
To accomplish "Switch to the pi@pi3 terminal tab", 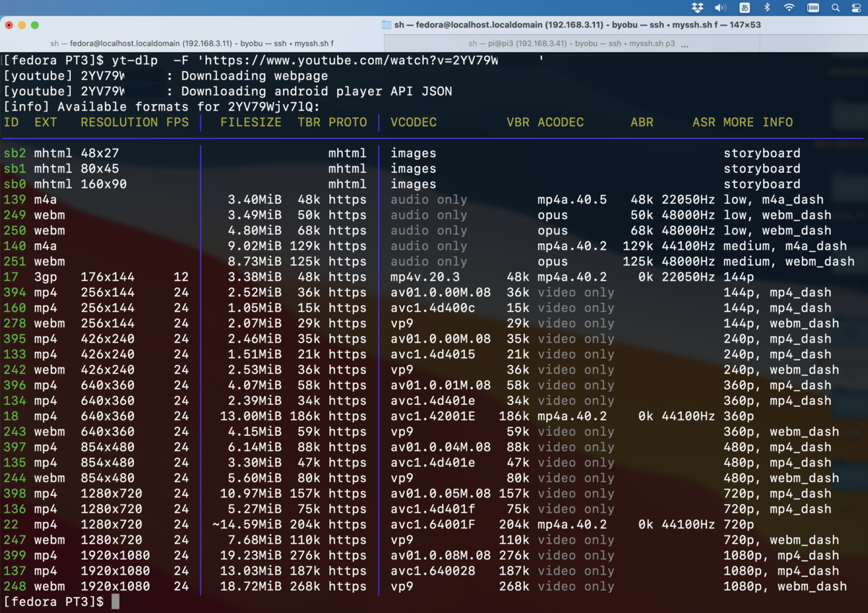I will [x=571, y=43].
